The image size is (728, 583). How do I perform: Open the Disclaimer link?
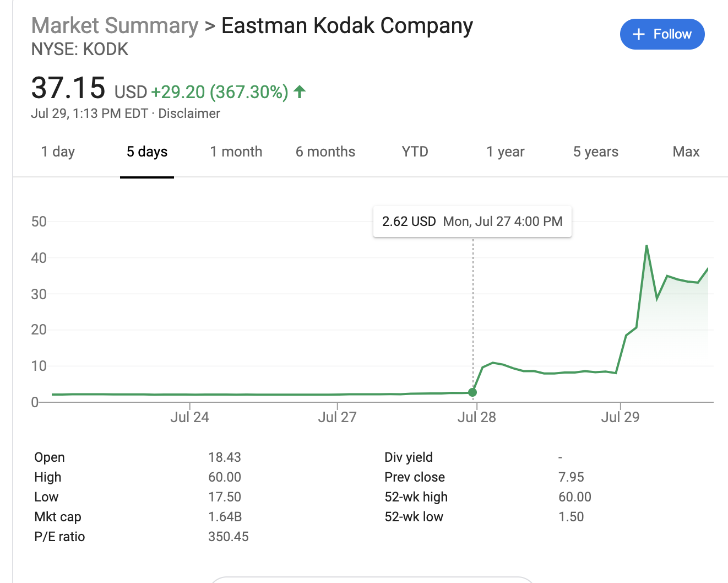(x=189, y=114)
